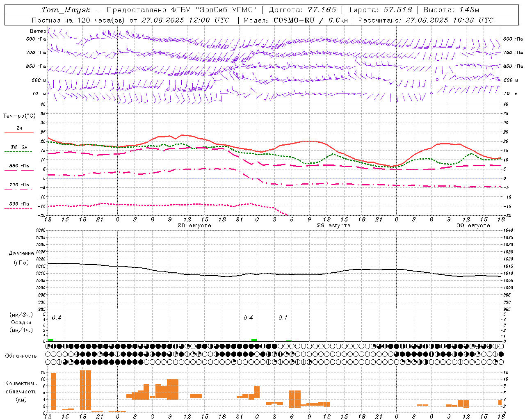
Task: Click 'Рассчитано: 27.08.2025 16:38 UTC' timestamp
Action: click(426, 20)
